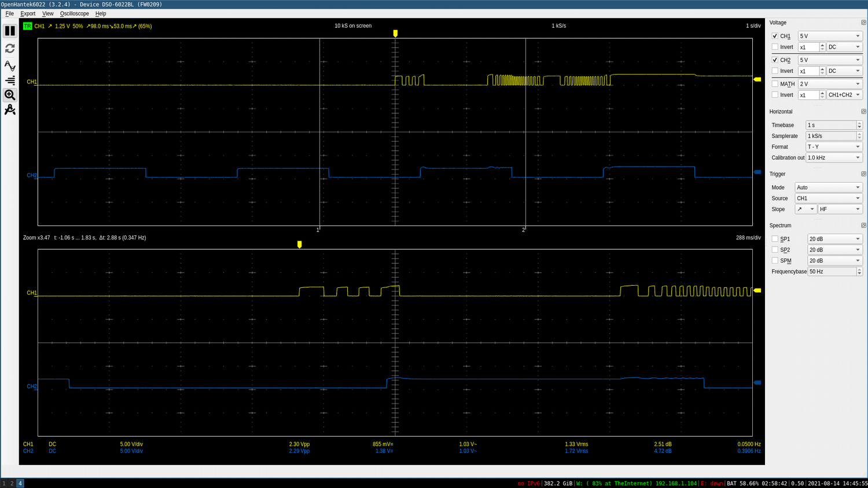
Task: Click the CH2 x1 probe attenuation field
Action: tap(811, 71)
